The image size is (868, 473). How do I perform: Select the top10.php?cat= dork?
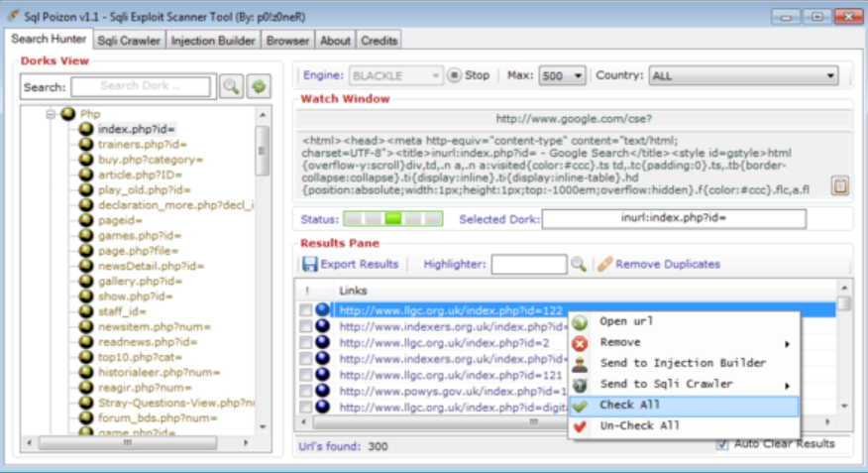click(x=140, y=357)
